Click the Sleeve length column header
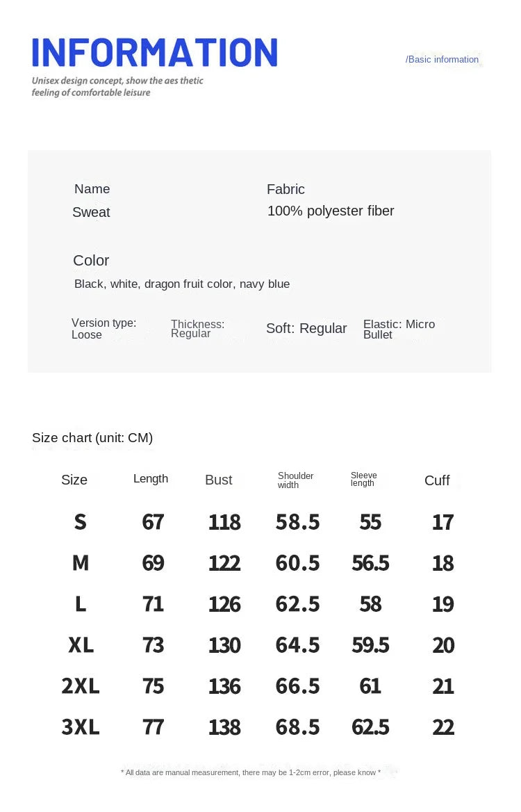This screenshot has width=521, height=812. [x=363, y=479]
